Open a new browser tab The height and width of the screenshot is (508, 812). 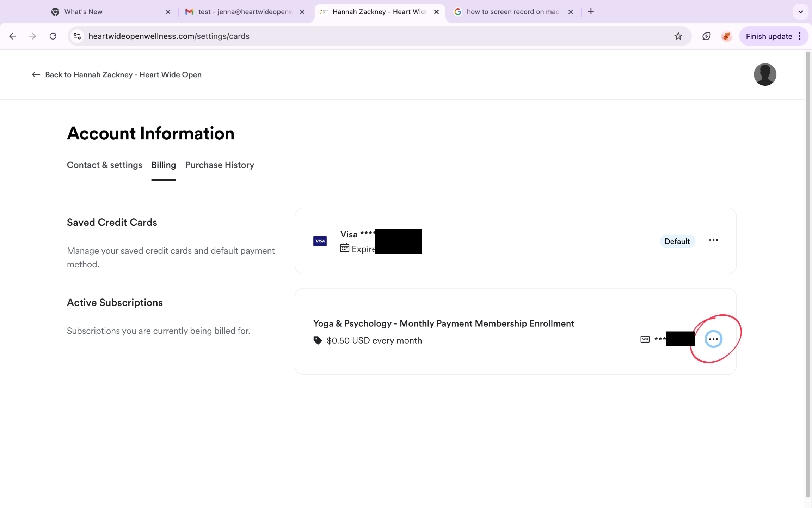[591, 12]
